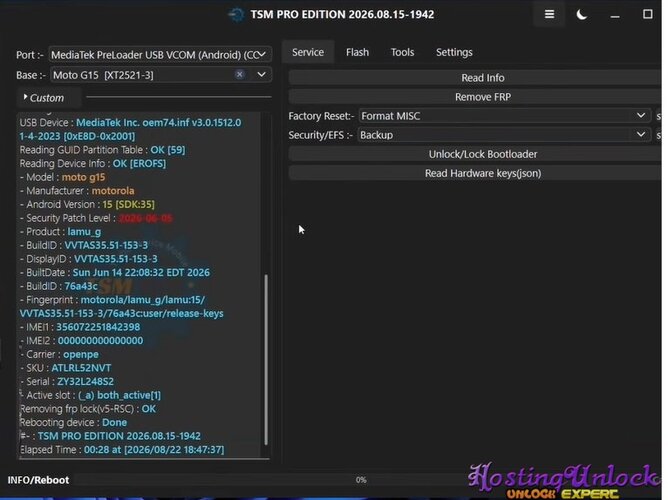Image resolution: width=668 pixels, height=500 pixels.
Task: Click the INFO/Reboot status text
Action: 38,480
